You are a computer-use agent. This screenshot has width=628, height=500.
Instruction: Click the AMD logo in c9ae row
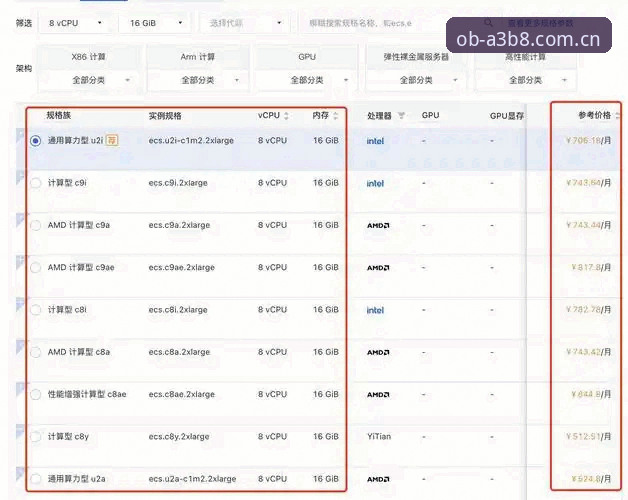click(378, 268)
